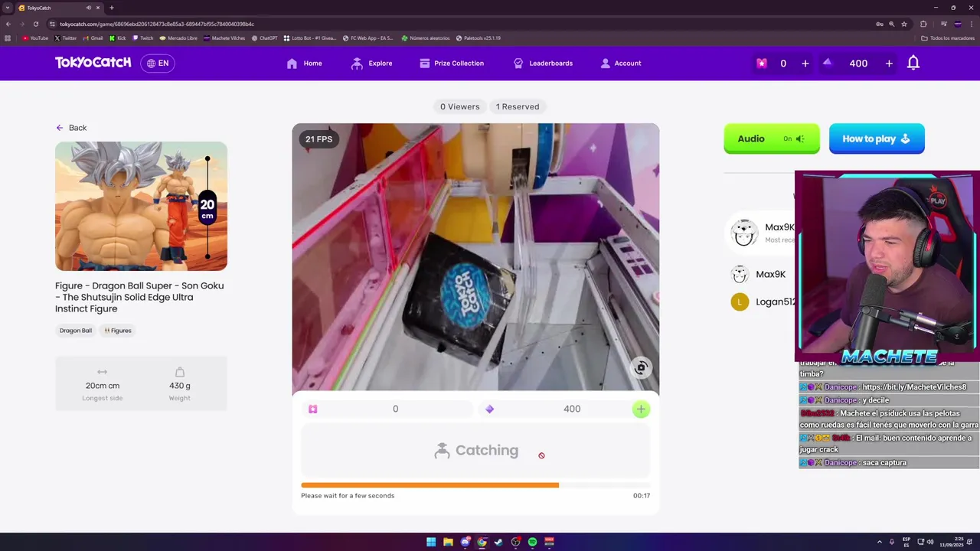
Task: Open the Machete Vilches bookmark
Action: [x=224, y=37]
